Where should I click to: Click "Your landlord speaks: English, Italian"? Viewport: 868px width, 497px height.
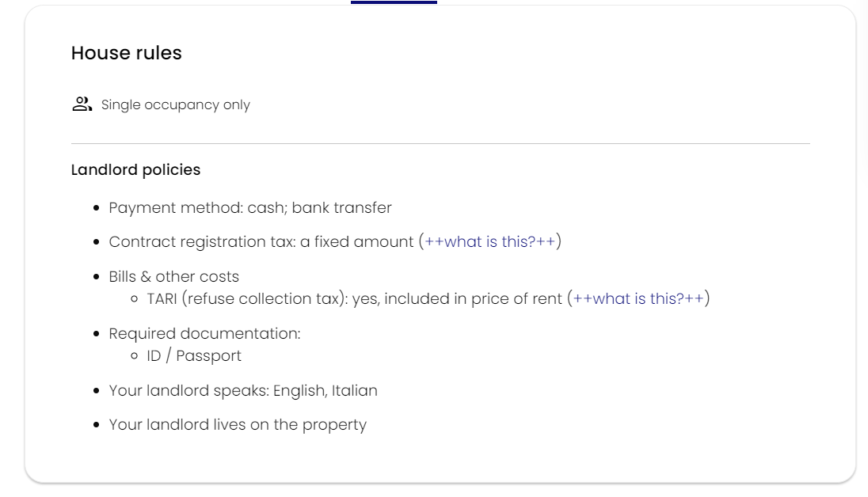click(x=243, y=391)
